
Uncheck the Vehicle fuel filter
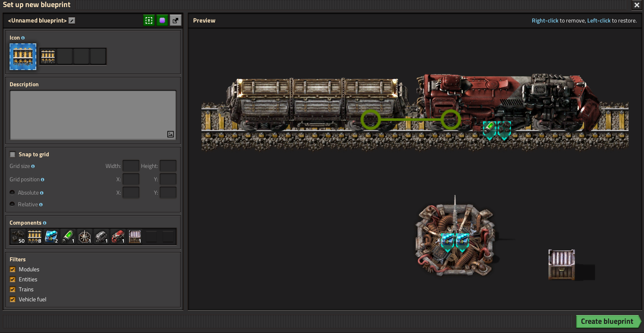(13, 299)
